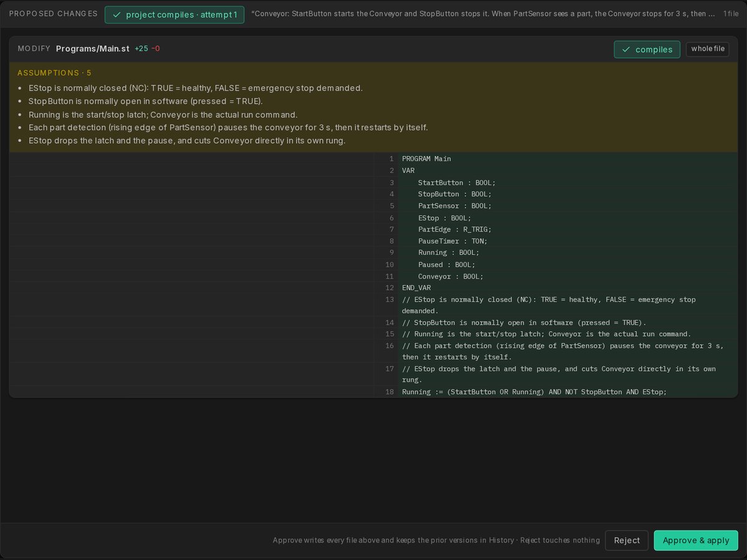Click the −0 deletions count
This screenshot has height=560, width=747.
[x=155, y=49]
